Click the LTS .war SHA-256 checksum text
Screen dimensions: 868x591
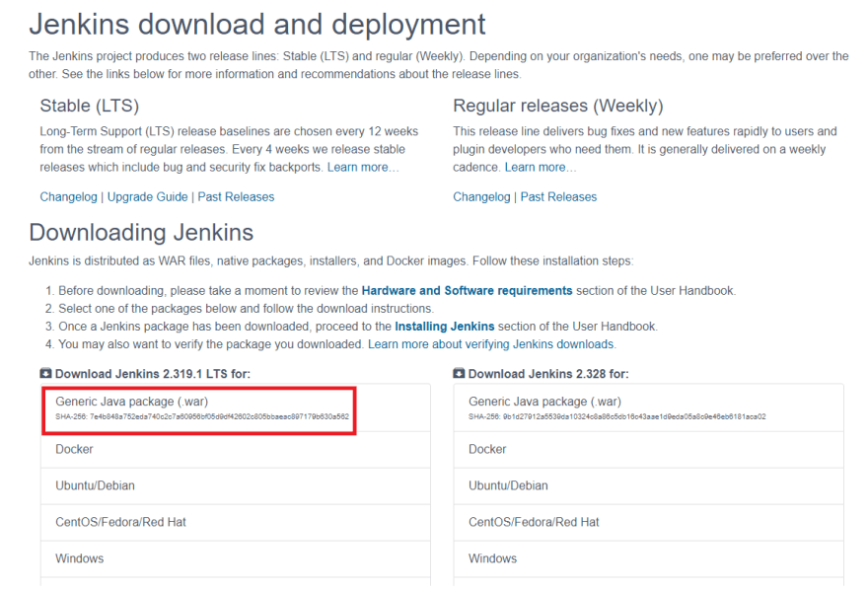[x=202, y=416]
